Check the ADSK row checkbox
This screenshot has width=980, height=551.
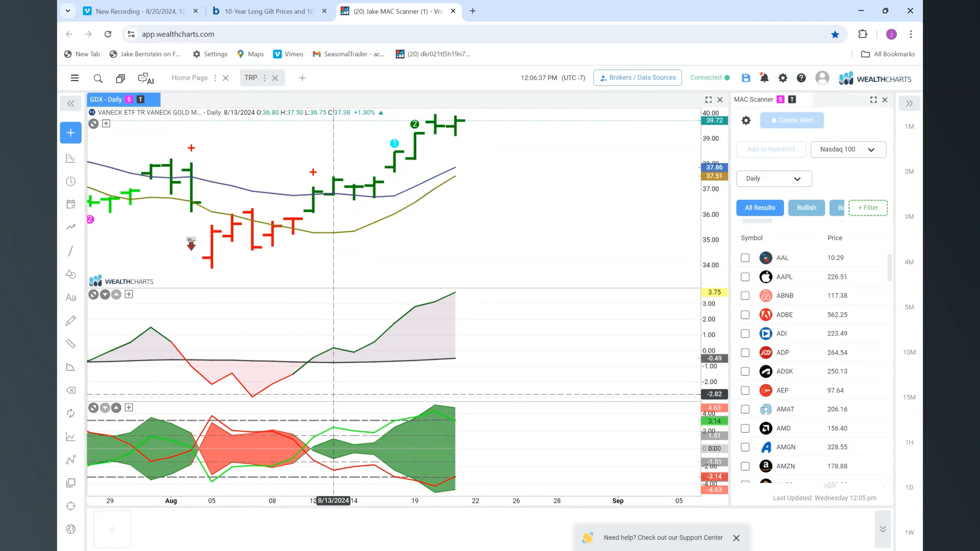coord(745,371)
